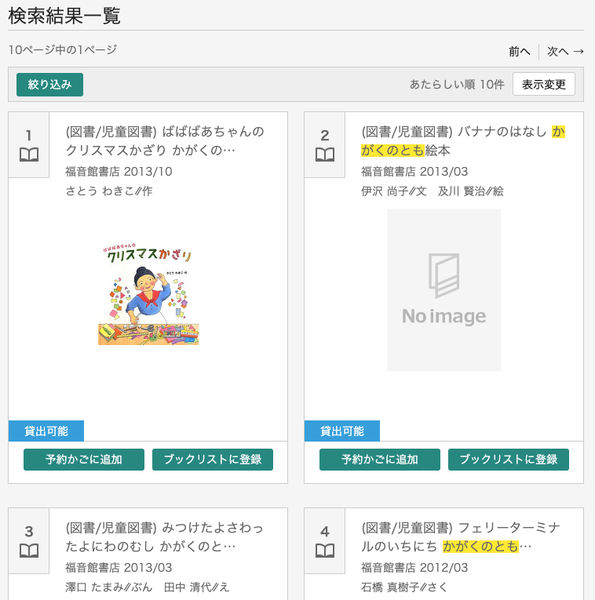Click 貸出可能 status badge on result 1
595x600 pixels.
(x=46, y=431)
